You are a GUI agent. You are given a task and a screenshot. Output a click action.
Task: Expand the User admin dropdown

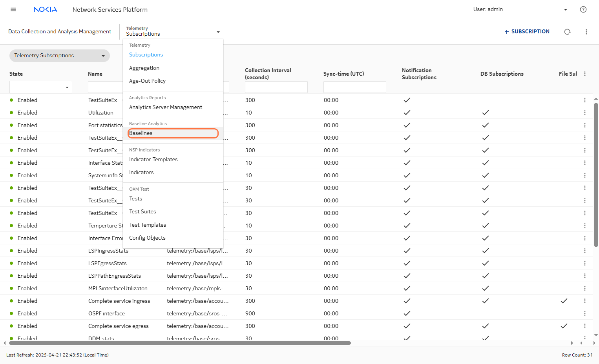click(565, 10)
